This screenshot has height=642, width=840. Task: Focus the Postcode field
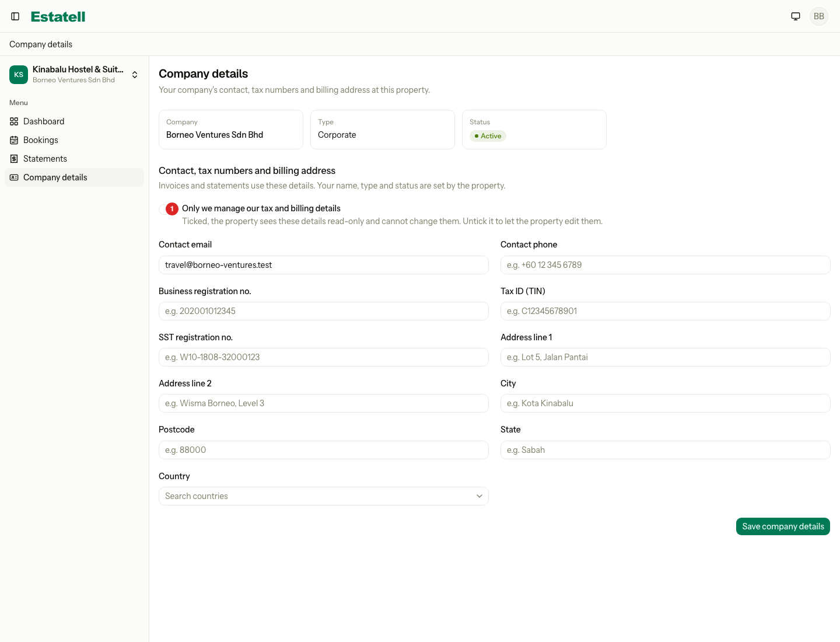point(324,450)
